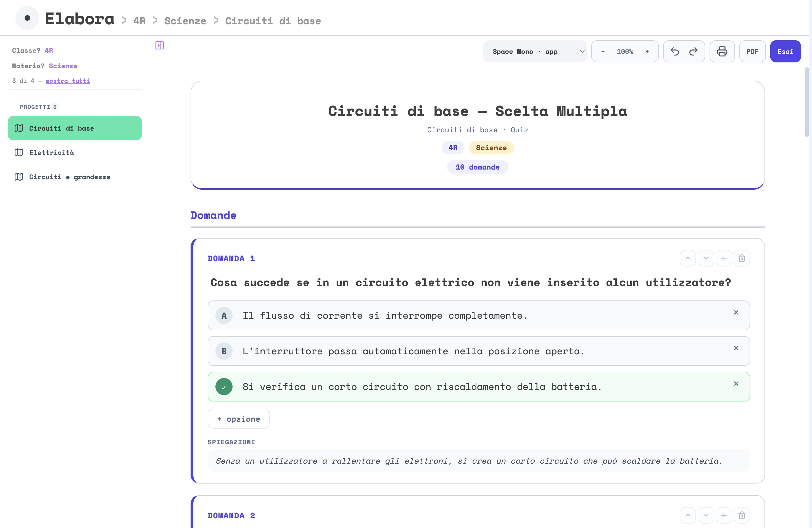Click the Elabora logo circle

click(x=27, y=18)
